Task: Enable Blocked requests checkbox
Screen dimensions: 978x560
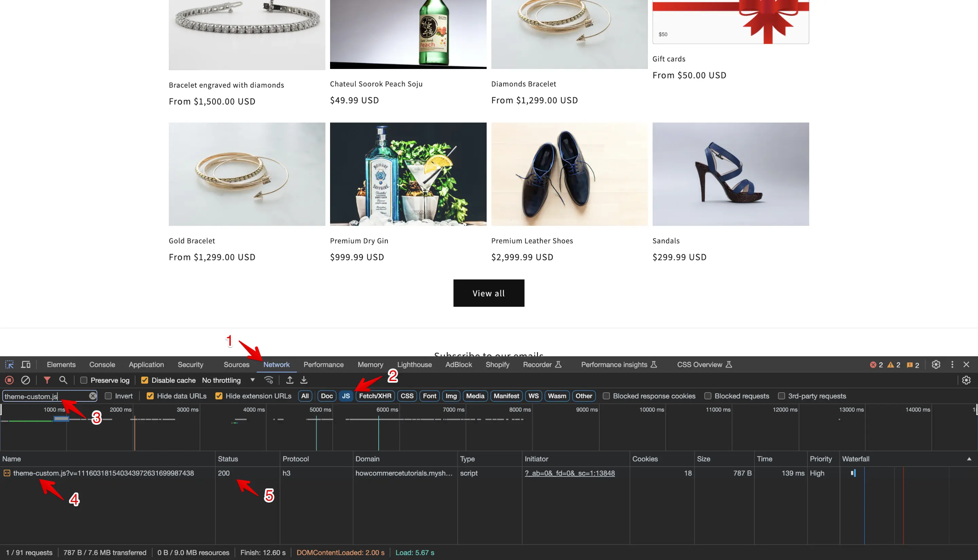Action: coord(707,396)
